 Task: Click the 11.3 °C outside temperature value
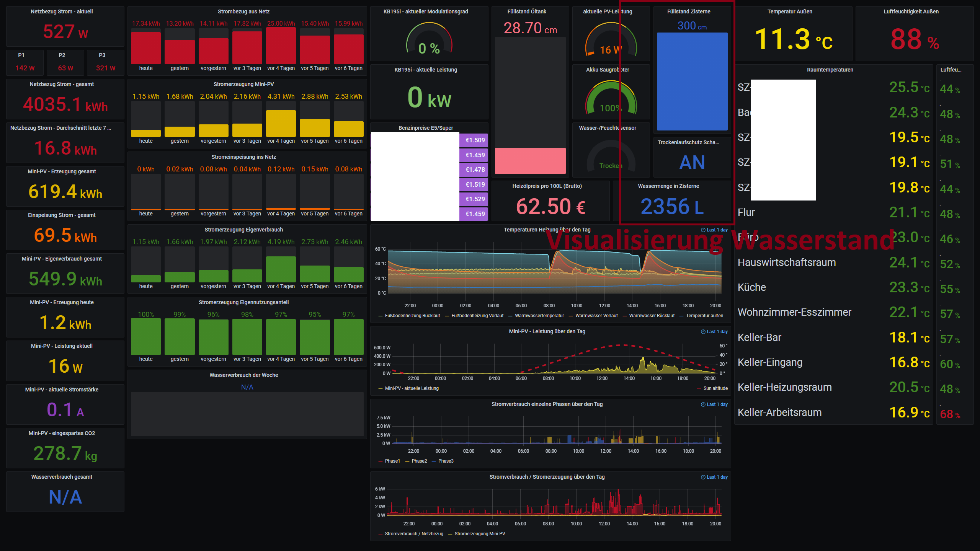(794, 39)
